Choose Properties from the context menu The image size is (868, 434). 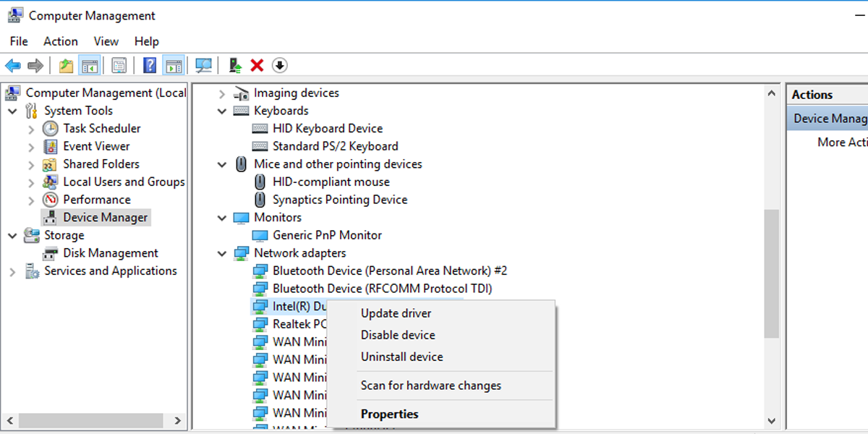389,413
